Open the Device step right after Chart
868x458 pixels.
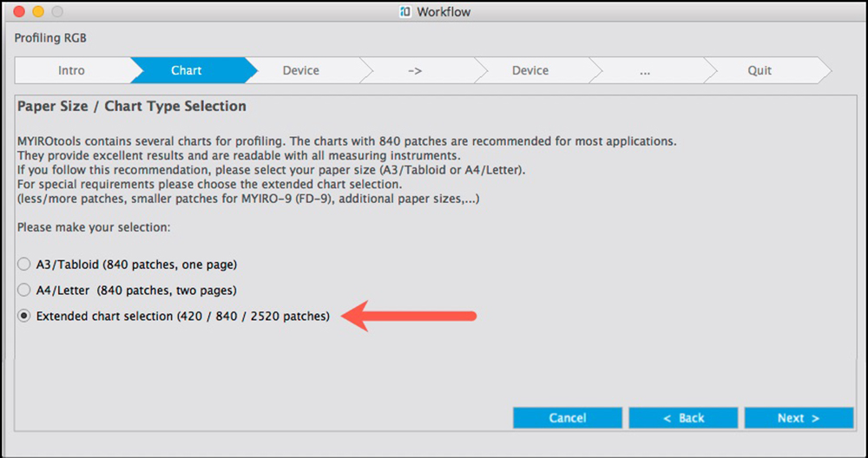point(300,70)
